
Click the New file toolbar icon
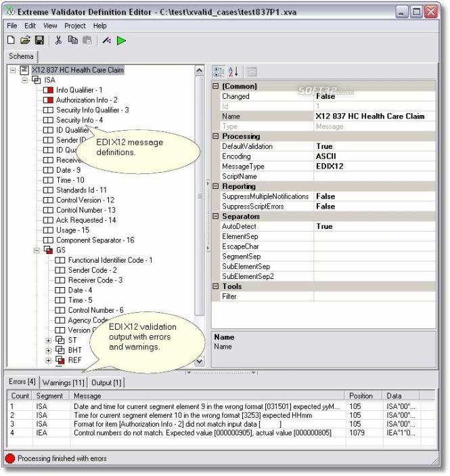pos(11,40)
